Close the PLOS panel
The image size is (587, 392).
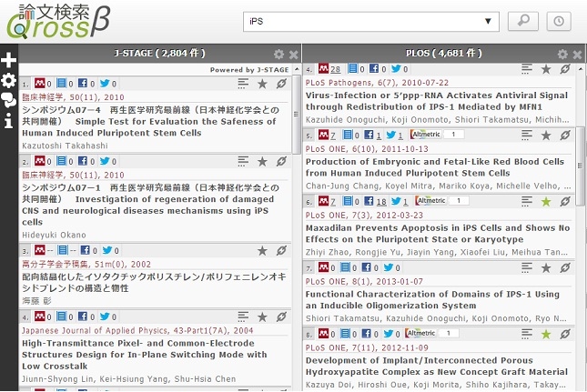point(578,55)
